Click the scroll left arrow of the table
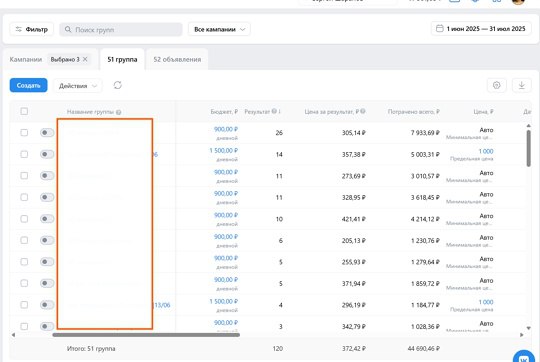This screenshot has width=540, height=362. pos(13,335)
